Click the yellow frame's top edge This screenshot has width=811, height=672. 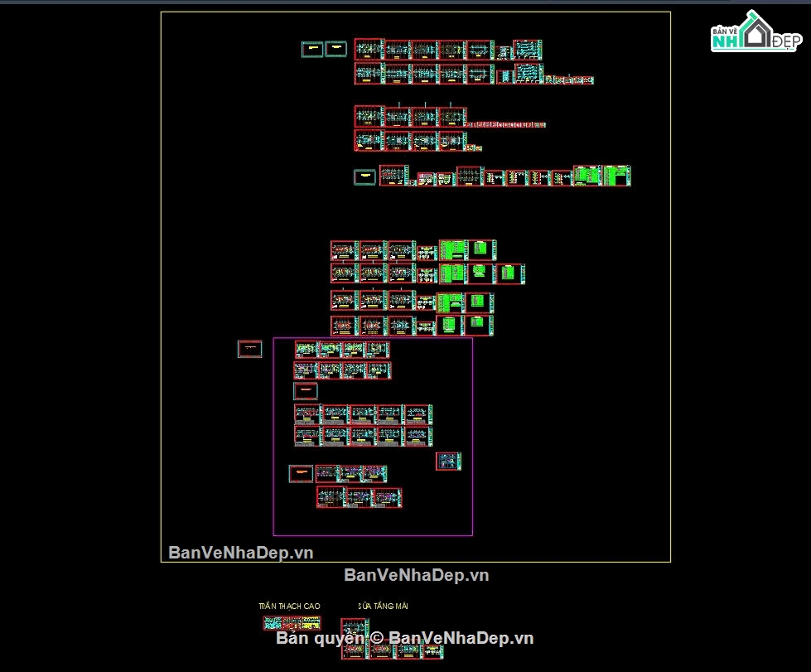tap(414, 12)
